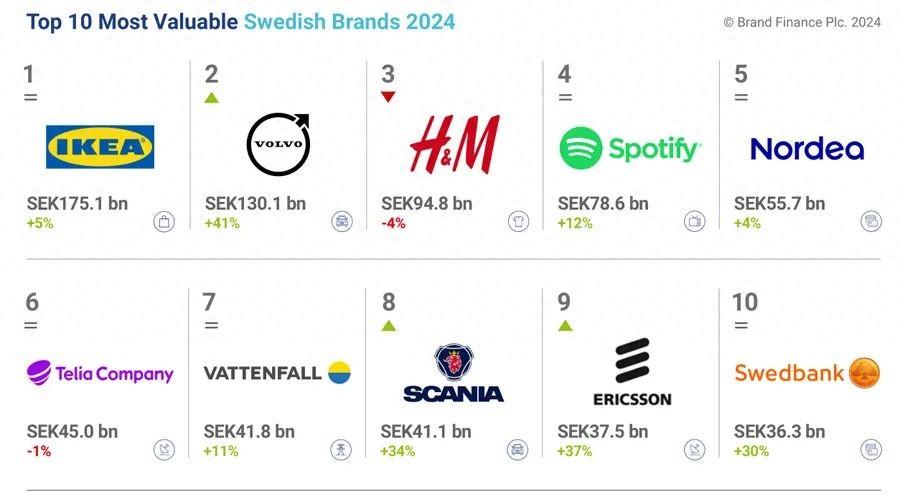Click the IKEA logo
This screenshot has width=900, height=502.
click(100, 147)
